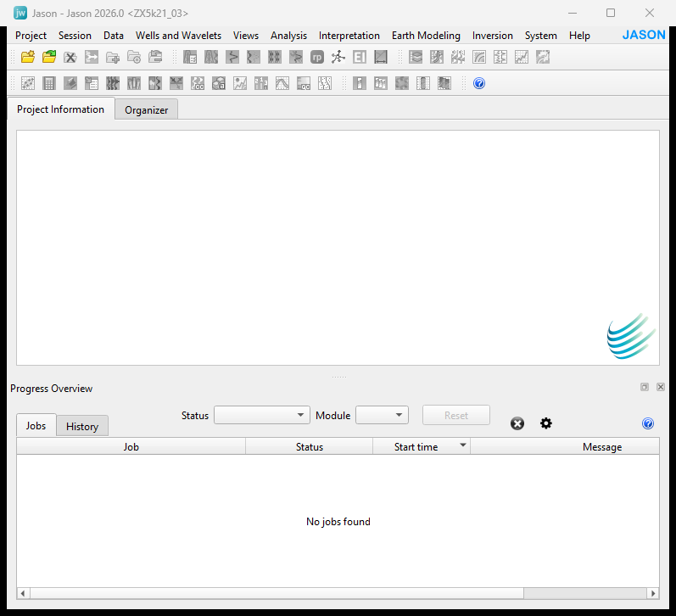Open the Wells and Wavelets menu
Viewport: 676px width, 616px height.
(178, 36)
